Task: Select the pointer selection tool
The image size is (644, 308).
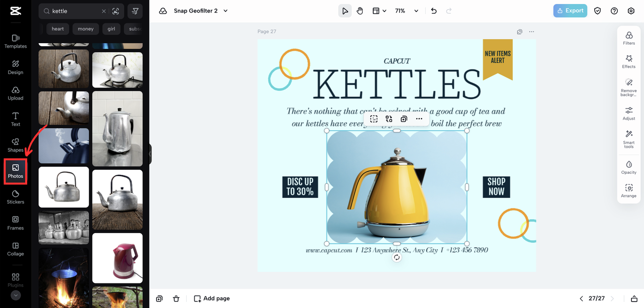Action: tap(345, 11)
